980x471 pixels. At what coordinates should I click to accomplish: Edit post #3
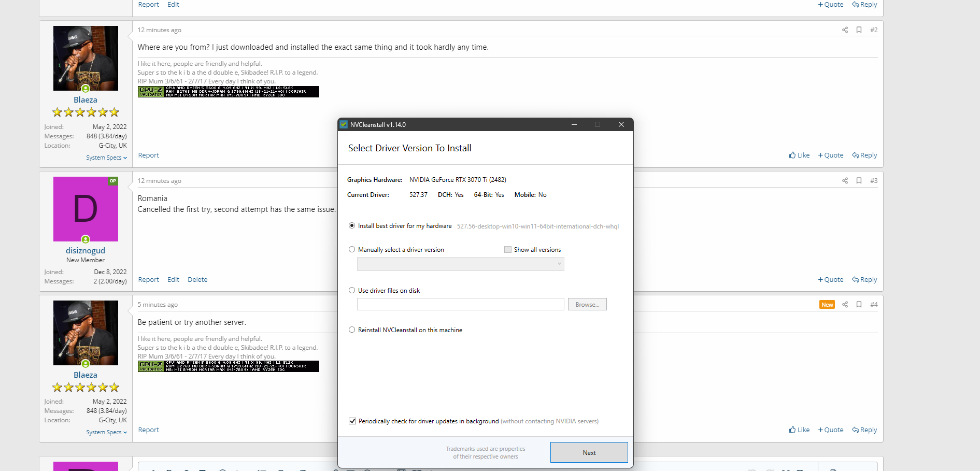click(173, 280)
